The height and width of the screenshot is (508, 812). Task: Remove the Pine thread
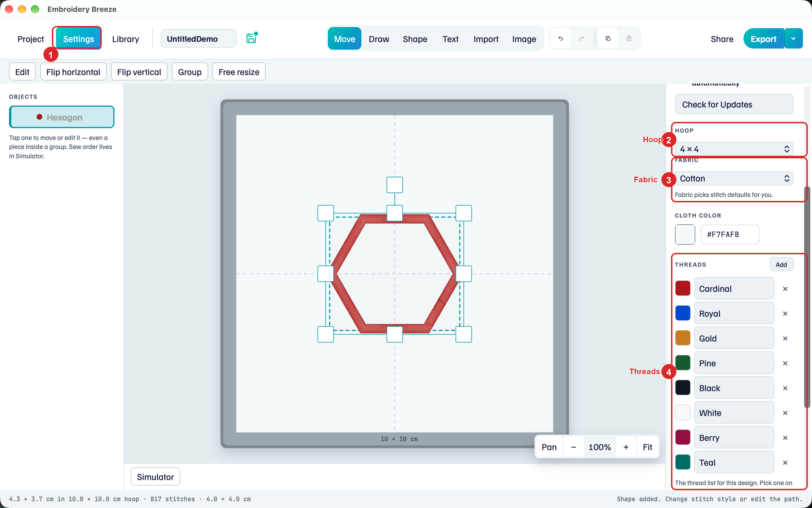(x=785, y=363)
